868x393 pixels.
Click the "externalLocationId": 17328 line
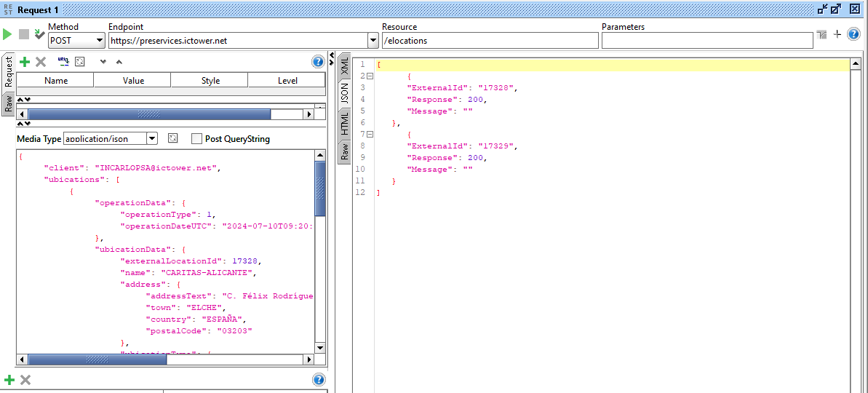[x=191, y=261]
